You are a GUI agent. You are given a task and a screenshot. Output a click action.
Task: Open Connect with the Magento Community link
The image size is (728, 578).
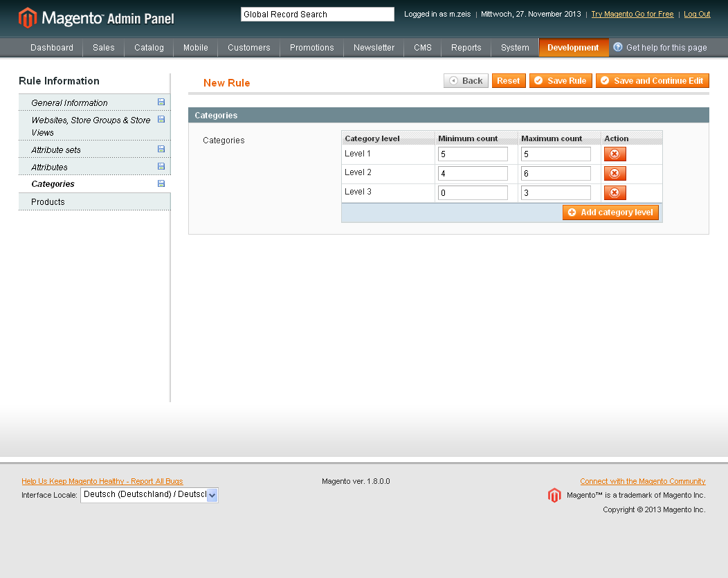tap(643, 481)
